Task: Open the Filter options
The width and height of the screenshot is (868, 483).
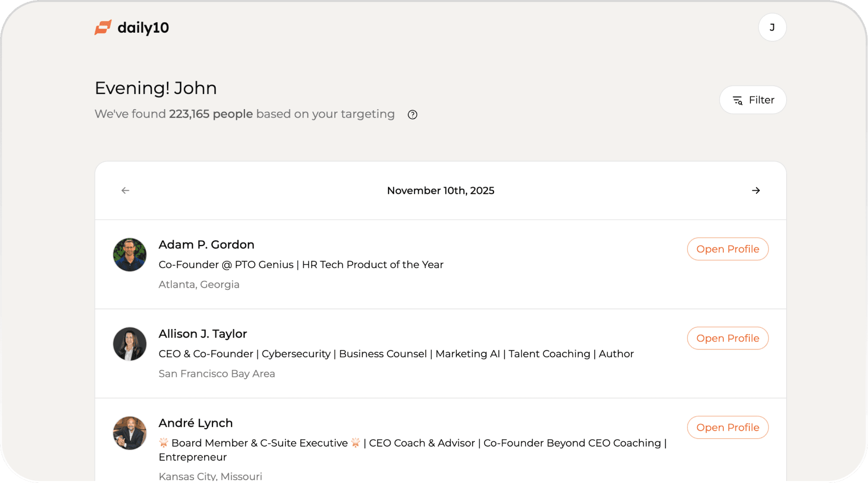Action: point(752,100)
